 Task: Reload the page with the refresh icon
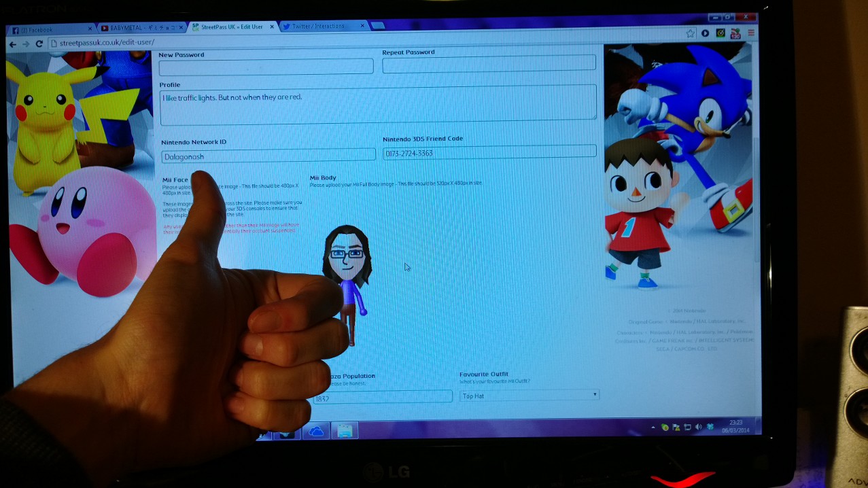click(39, 44)
